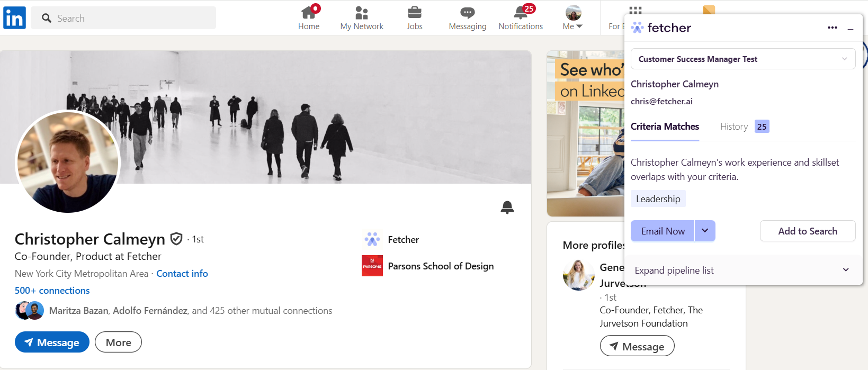
Task: Message the Jurvetson suggested profile
Action: click(637, 346)
